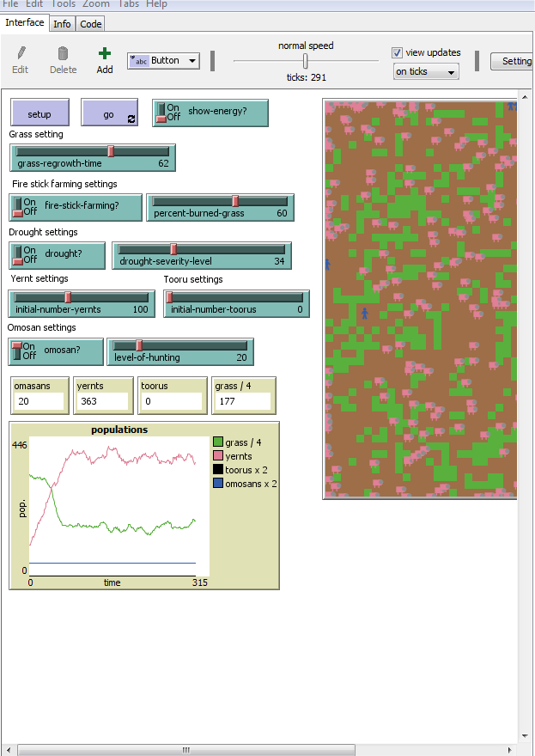Open the Tabs menu
535x756 pixels.
[128, 3]
